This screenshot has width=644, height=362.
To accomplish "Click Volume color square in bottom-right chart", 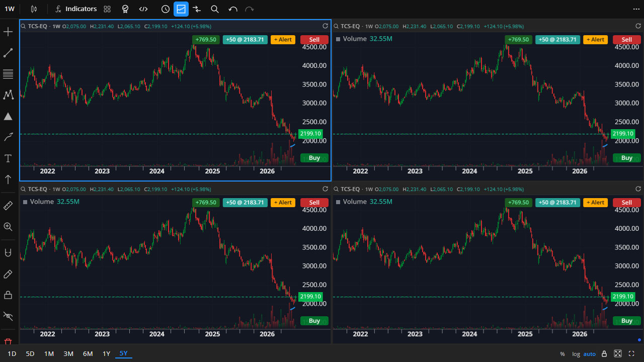I will click(x=338, y=202).
